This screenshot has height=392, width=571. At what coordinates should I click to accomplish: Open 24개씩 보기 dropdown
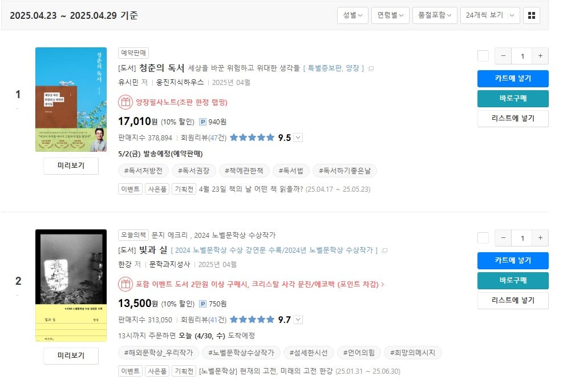point(490,15)
